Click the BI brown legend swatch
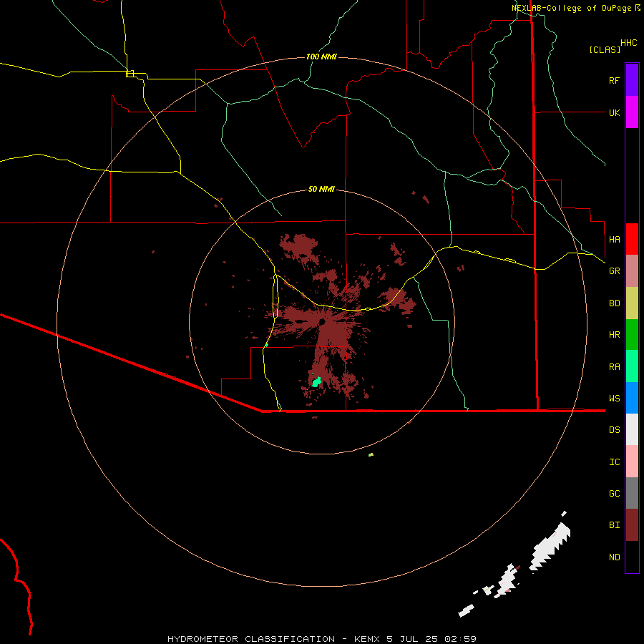The height and width of the screenshot is (644, 644). [632, 525]
